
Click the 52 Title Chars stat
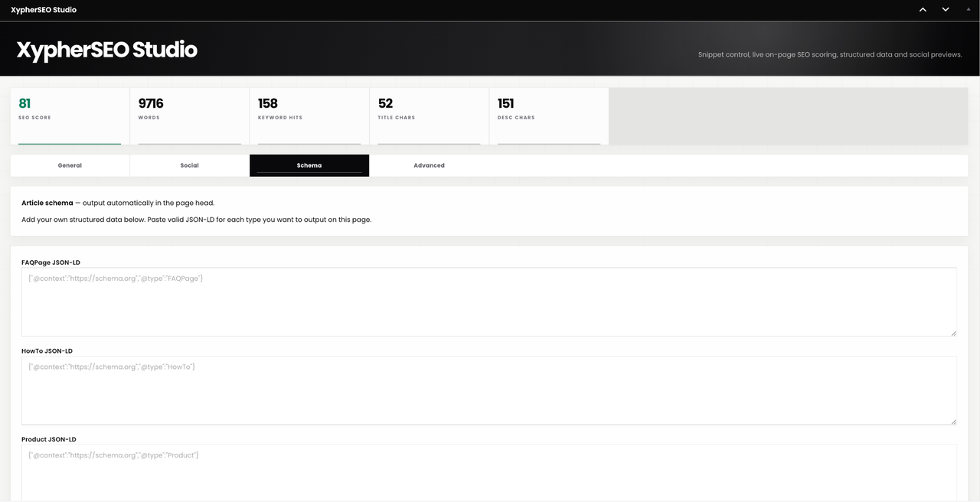[x=429, y=116]
